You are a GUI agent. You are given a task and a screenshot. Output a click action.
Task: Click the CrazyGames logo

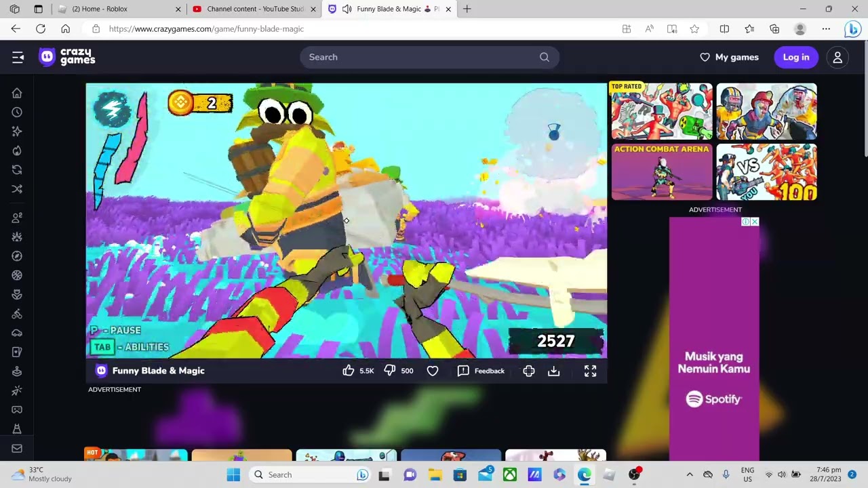pyautogui.click(x=66, y=57)
